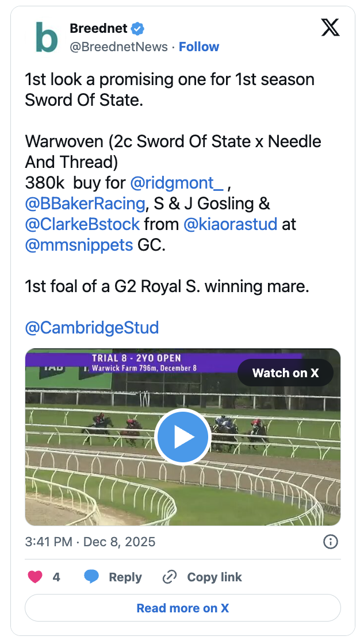Open the @mmsnippets mention
This screenshot has width=360, height=644.
[79, 245]
